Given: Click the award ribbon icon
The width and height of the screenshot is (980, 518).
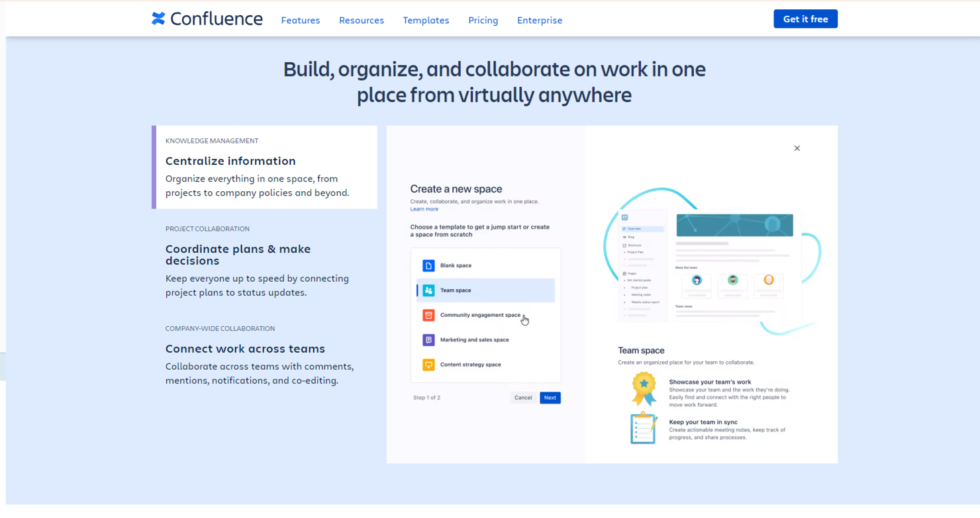Looking at the screenshot, I should [x=644, y=388].
